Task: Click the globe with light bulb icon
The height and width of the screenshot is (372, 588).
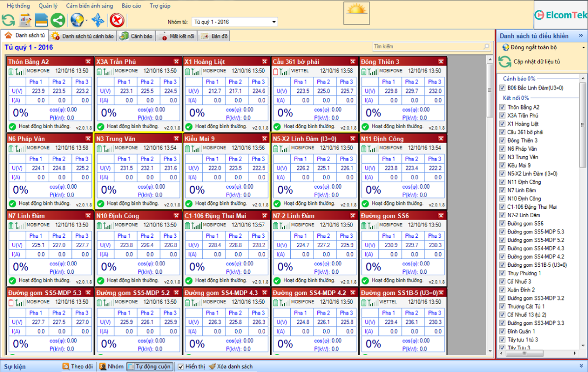Action: point(77,20)
